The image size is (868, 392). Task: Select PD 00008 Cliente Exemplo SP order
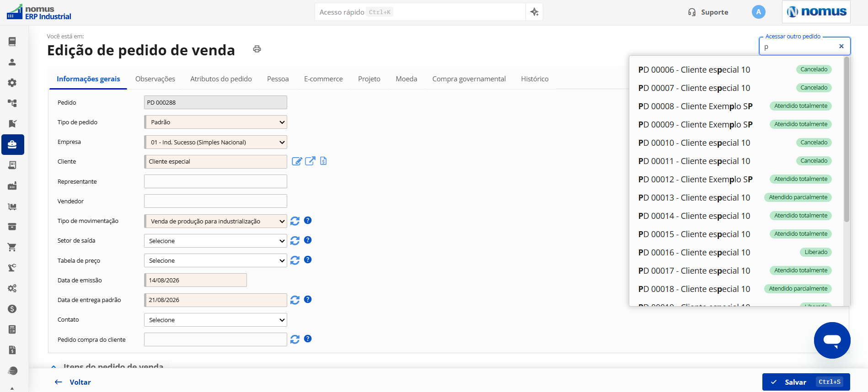point(735,106)
